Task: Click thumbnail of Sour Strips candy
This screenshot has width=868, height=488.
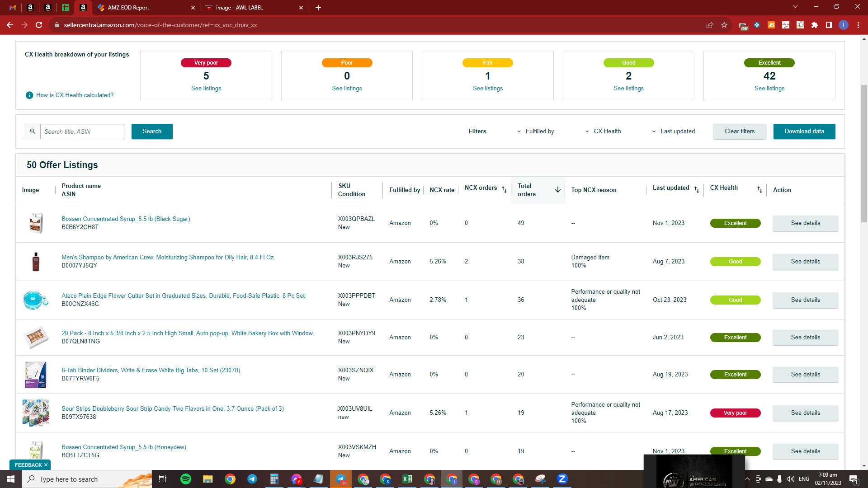Action: coord(36,413)
